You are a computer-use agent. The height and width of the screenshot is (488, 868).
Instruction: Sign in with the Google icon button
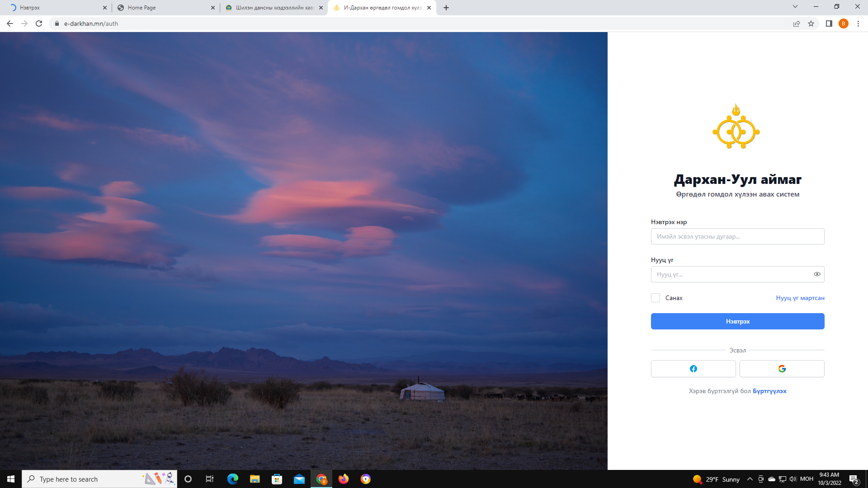click(782, 369)
